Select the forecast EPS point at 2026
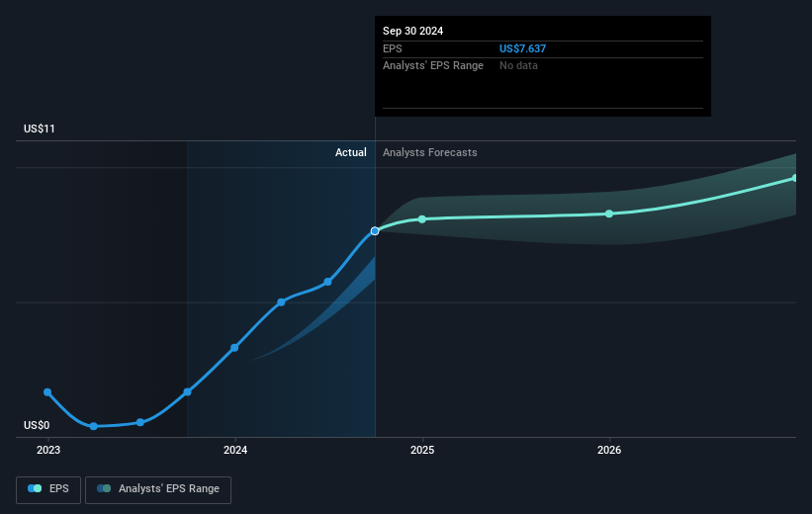Screen dimensions: 812x514 [x=609, y=214]
